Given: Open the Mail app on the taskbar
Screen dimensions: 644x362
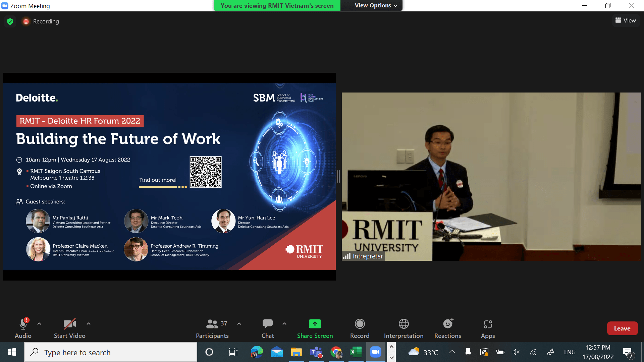Looking at the screenshot, I should 277,352.
